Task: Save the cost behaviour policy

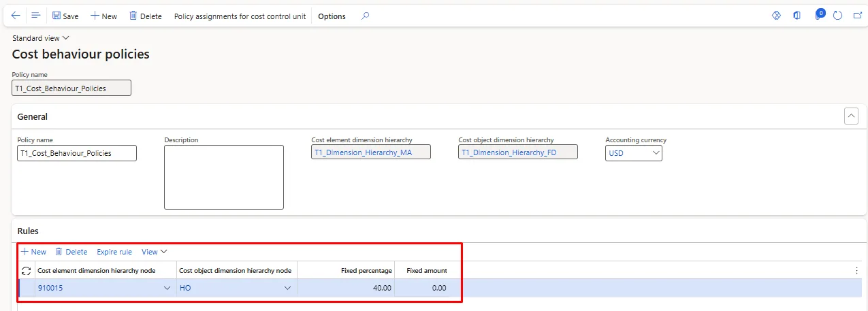Action: tap(65, 16)
